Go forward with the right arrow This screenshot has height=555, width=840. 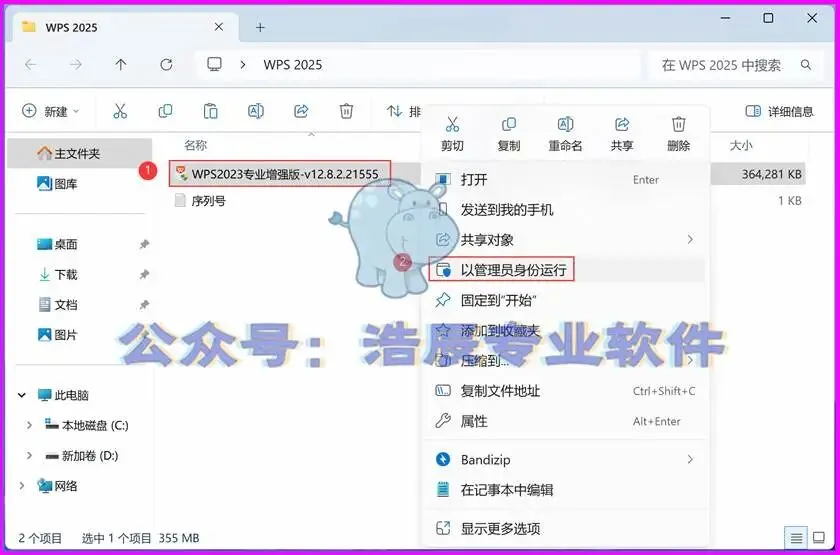(76, 65)
